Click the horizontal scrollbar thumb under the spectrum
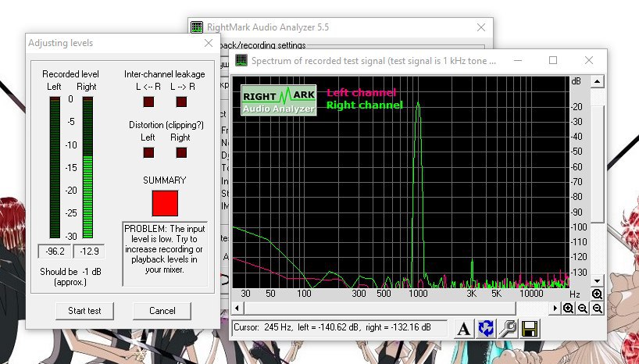639x364 pixels. (380, 309)
